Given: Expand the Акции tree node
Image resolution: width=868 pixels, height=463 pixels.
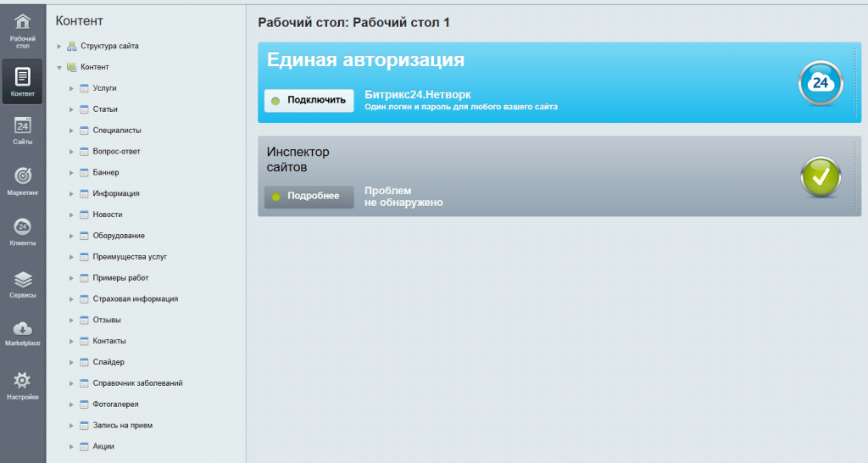Looking at the screenshot, I should [71, 447].
